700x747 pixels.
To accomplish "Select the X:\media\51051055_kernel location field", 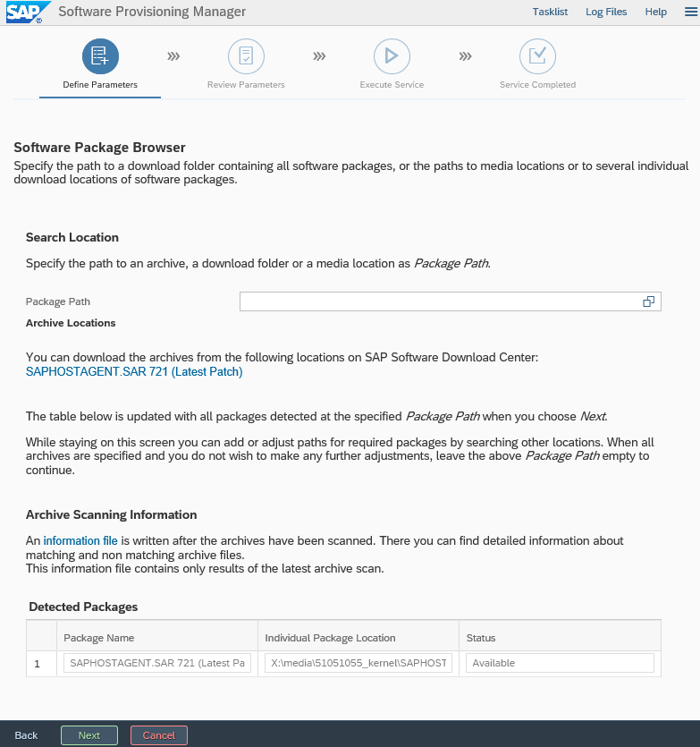I will 358,663.
